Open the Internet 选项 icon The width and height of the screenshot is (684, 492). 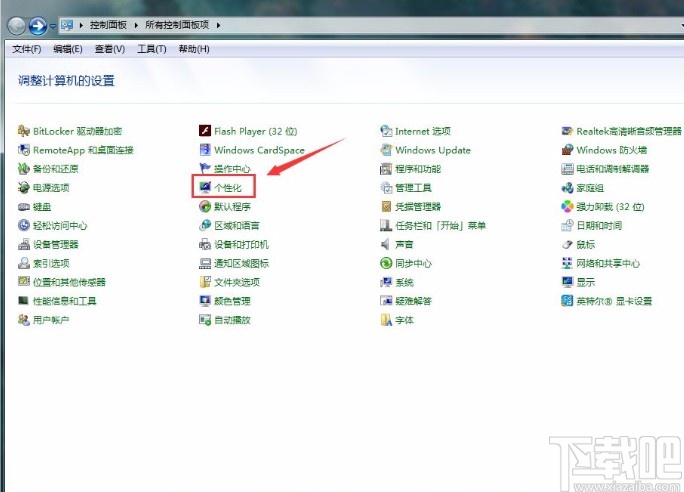pos(386,131)
